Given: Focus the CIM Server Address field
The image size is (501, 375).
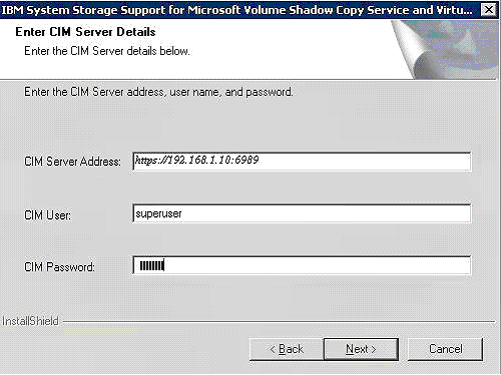Looking at the screenshot, I should (302, 161).
